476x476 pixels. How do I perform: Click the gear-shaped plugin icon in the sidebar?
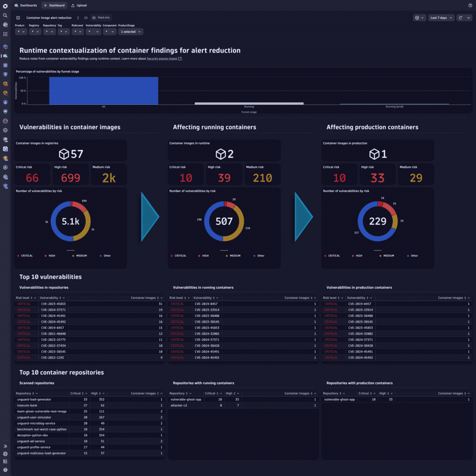click(x=5, y=130)
